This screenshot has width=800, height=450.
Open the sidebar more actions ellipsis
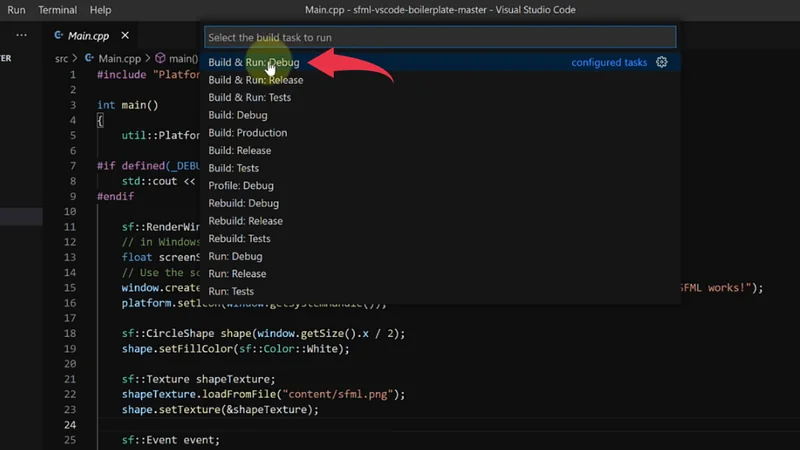pos(22,35)
